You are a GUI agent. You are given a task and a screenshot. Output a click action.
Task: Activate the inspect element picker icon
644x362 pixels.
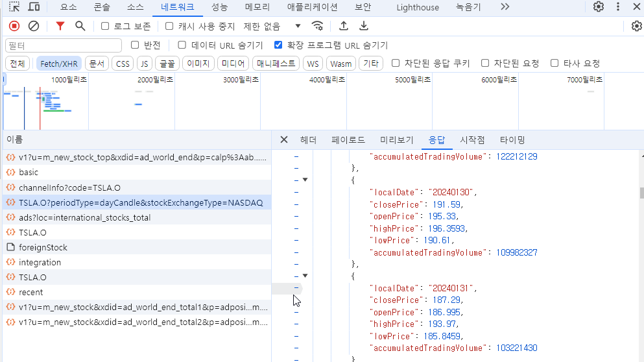point(14,6)
